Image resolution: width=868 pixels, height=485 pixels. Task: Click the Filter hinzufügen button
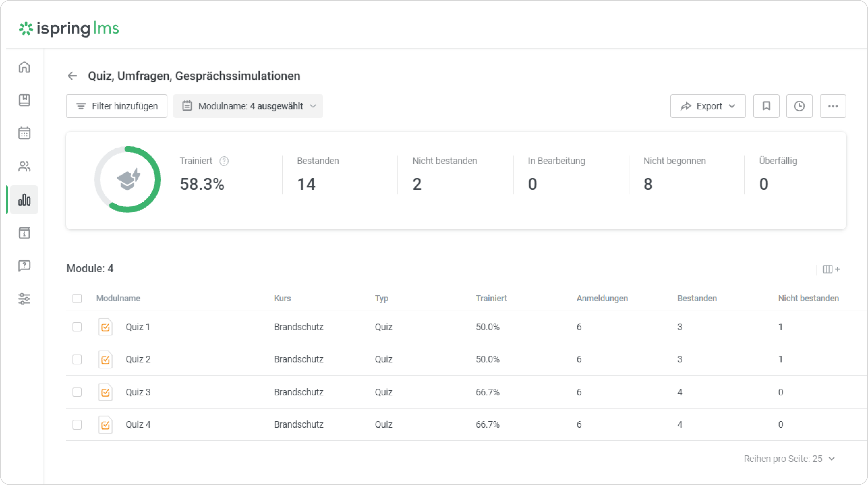click(x=117, y=106)
